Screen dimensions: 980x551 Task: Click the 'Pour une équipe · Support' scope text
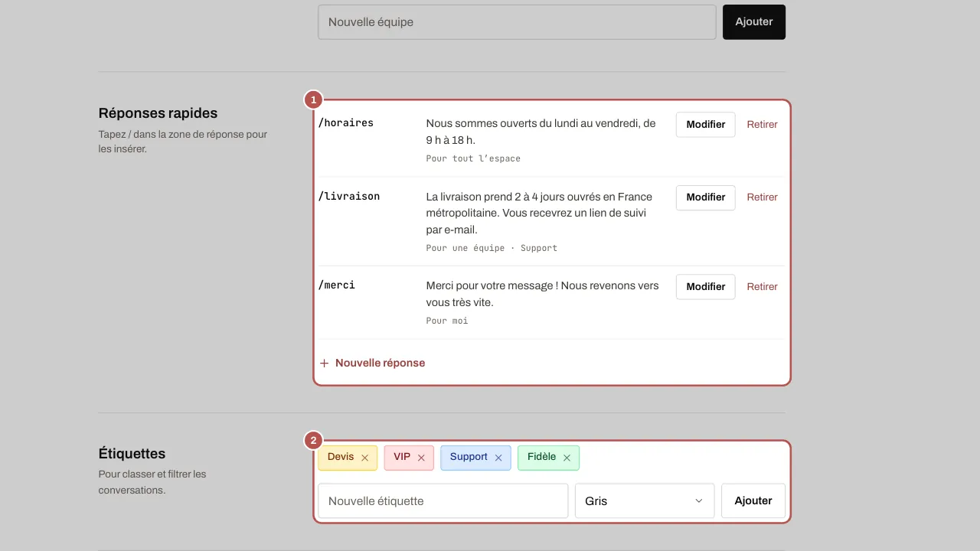(492, 248)
